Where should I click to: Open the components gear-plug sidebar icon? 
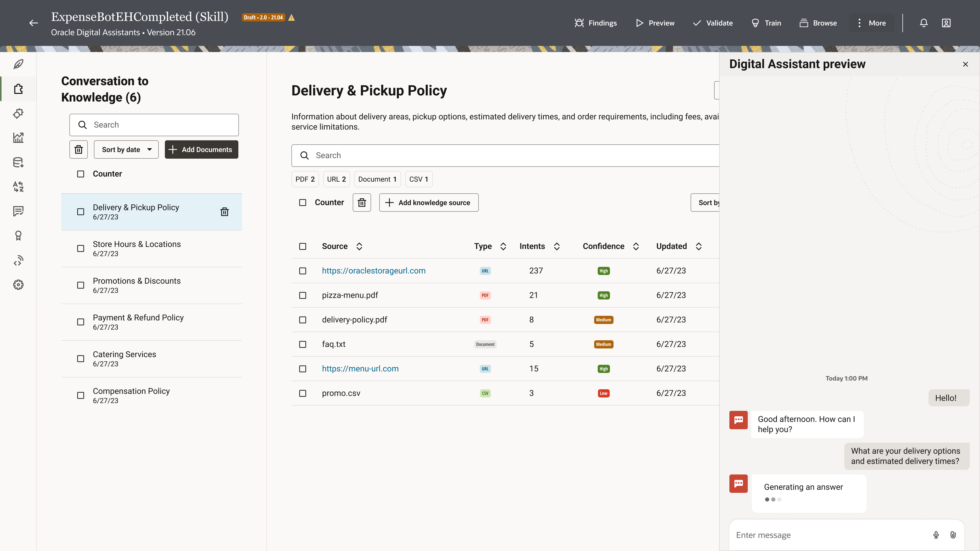18,113
